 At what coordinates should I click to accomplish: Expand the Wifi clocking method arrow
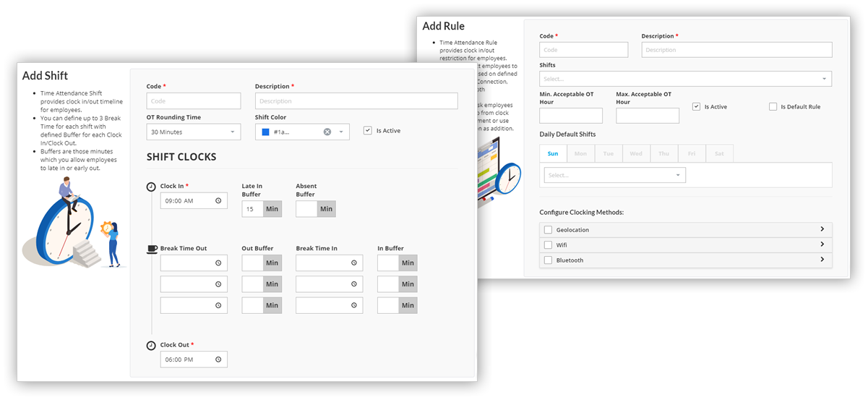tap(822, 244)
